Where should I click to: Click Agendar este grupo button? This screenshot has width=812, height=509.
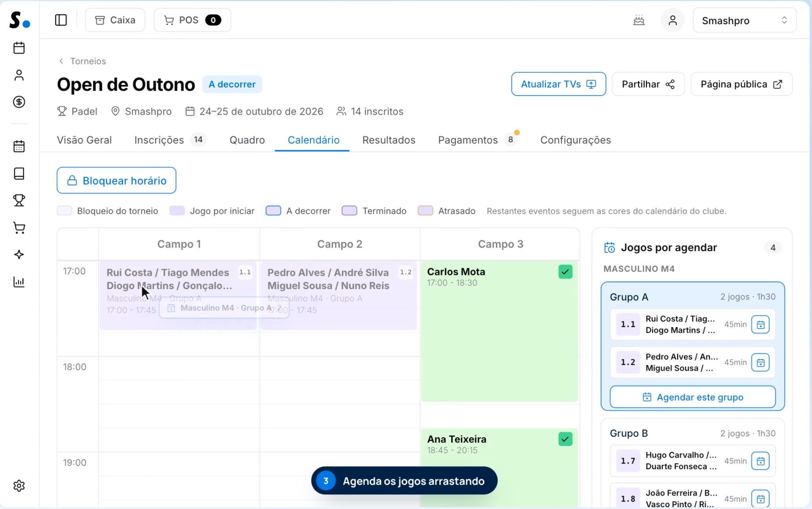pos(692,397)
